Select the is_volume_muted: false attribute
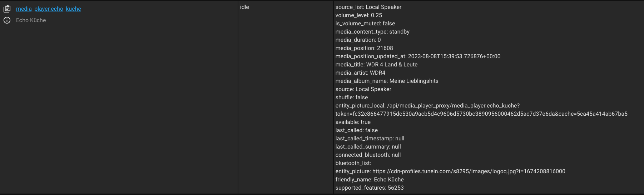Screen dimensions: 644x195 click(365, 24)
